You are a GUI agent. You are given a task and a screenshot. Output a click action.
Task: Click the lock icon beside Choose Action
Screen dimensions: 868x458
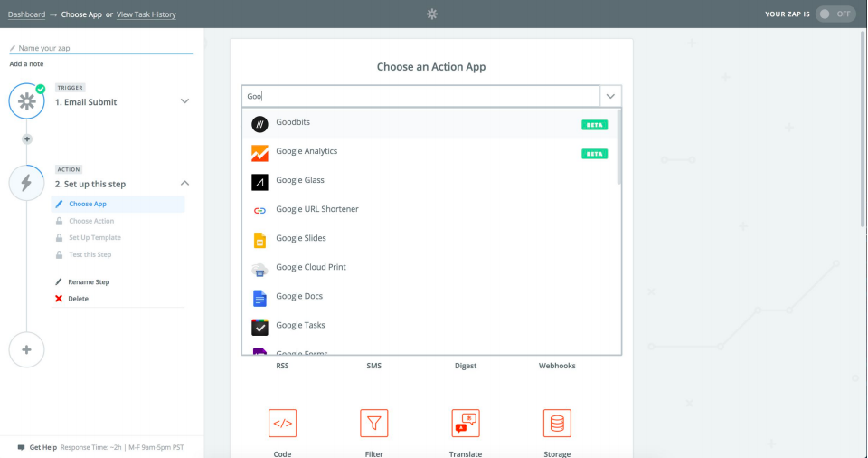[60, 221]
